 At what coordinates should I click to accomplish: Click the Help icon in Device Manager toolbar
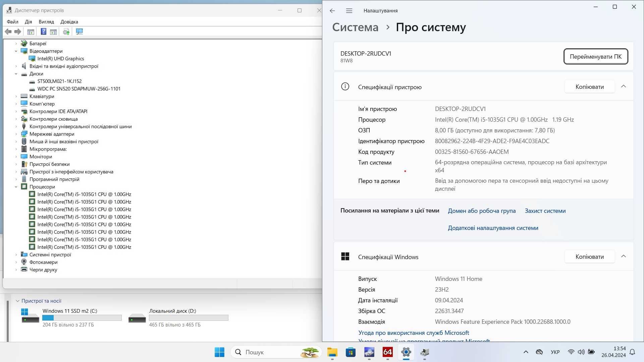(44, 32)
